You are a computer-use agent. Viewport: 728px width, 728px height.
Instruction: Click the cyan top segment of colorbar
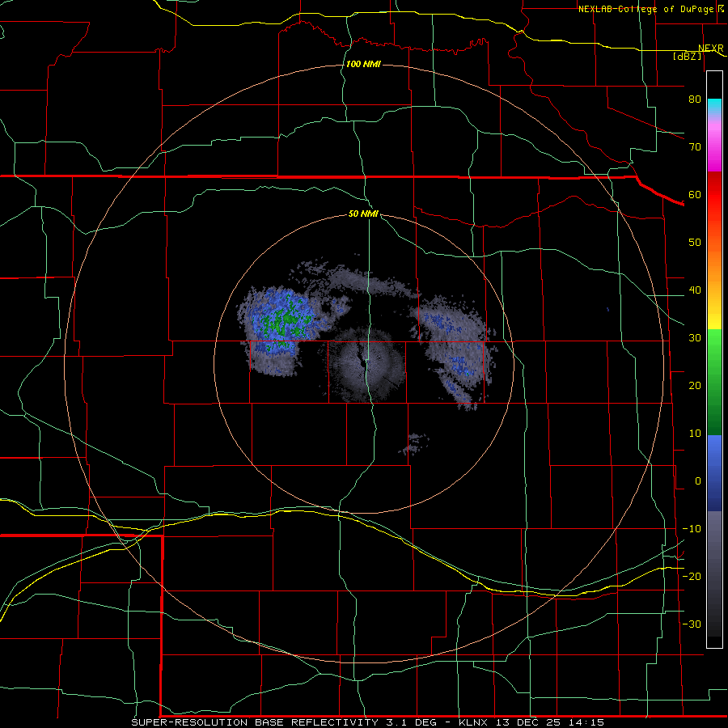click(x=714, y=106)
